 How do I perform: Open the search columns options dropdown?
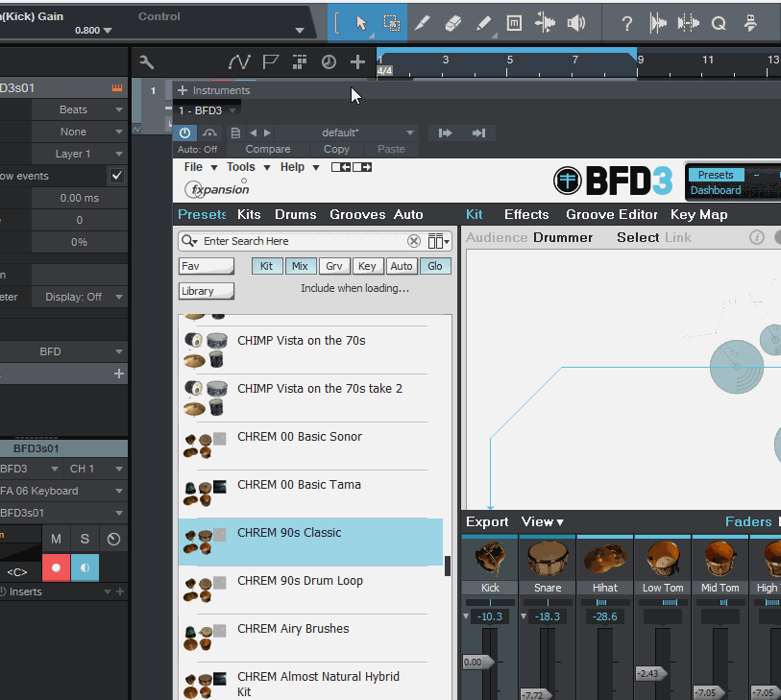pos(438,241)
